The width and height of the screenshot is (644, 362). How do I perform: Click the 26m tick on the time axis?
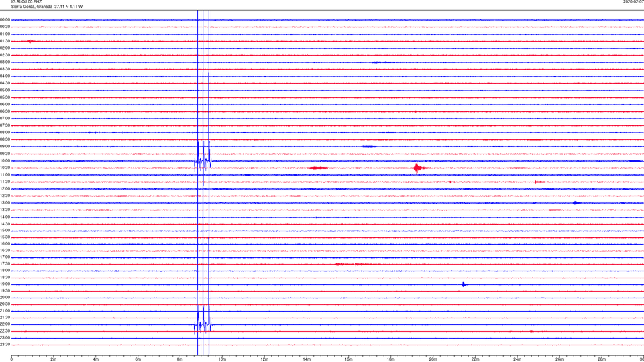(559, 359)
